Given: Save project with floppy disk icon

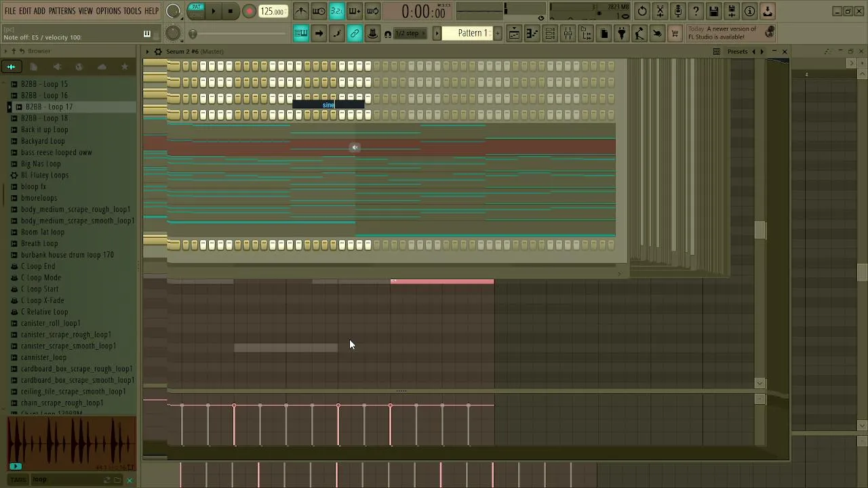Looking at the screenshot, I should pos(714,11).
